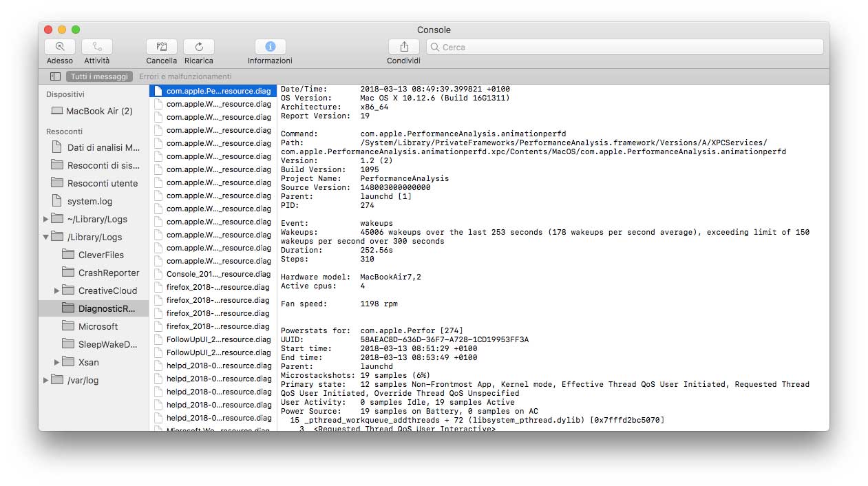The height and width of the screenshot is (486, 868).
Task: Click the Hardware model MacBookAir7,2 line
Action: pyautogui.click(x=351, y=277)
